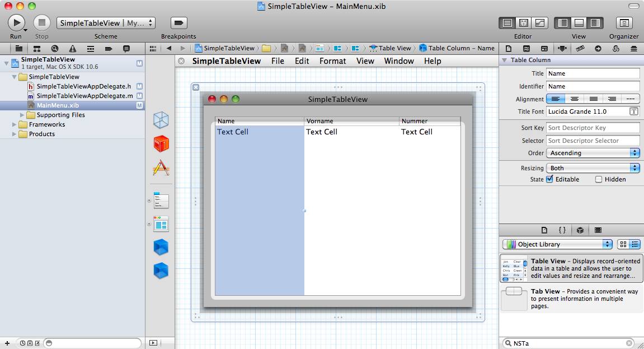Uncheck the Editable checkbox

549,179
